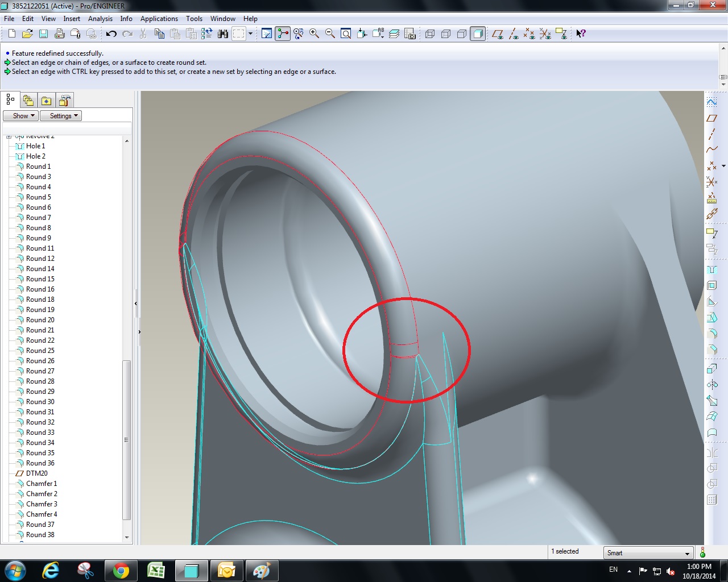728x582 pixels.
Task: Toggle datum planes display
Action: tap(498, 34)
